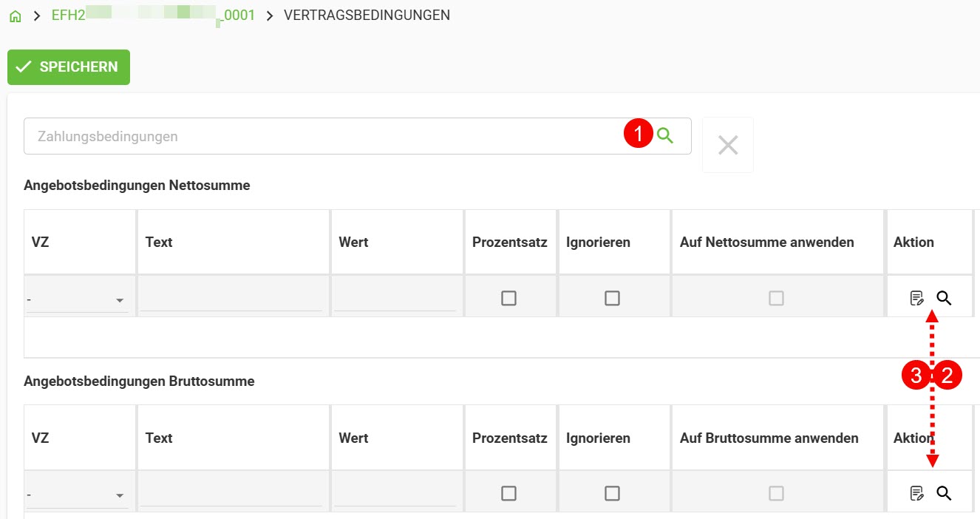Check Ignorieren in the Bruttosumme row

[612, 493]
